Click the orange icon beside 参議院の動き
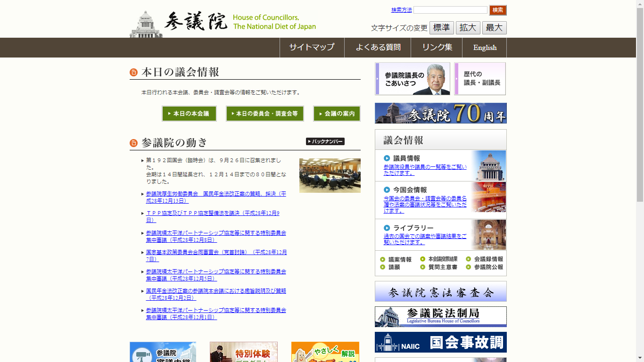The height and width of the screenshot is (362, 644). tap(134, 143)
